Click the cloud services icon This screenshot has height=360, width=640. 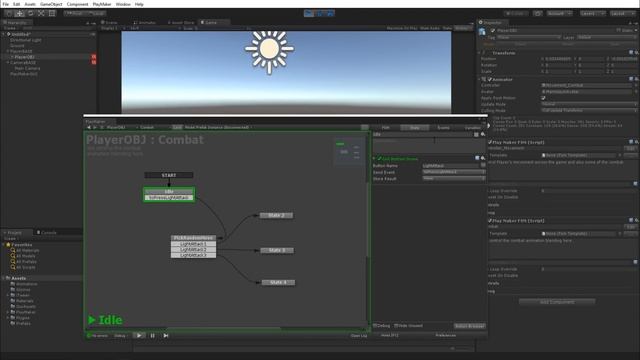tap(538, 13)
